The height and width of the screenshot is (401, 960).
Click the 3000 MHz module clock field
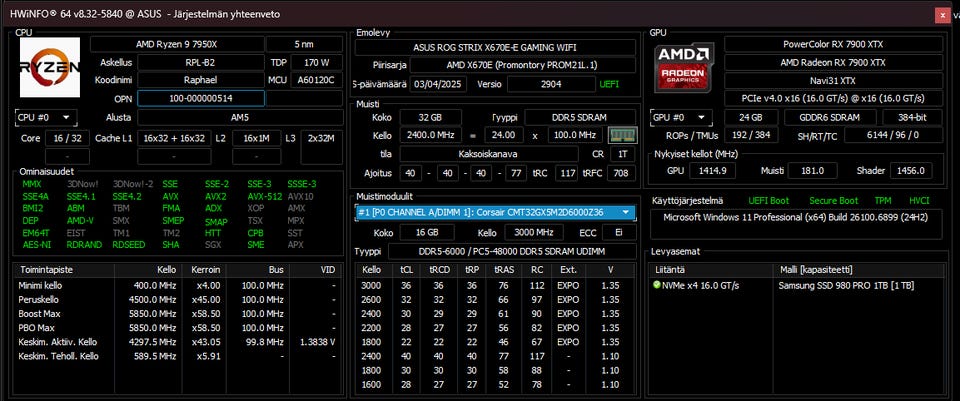pyautogui.click(x=534, y=233)
